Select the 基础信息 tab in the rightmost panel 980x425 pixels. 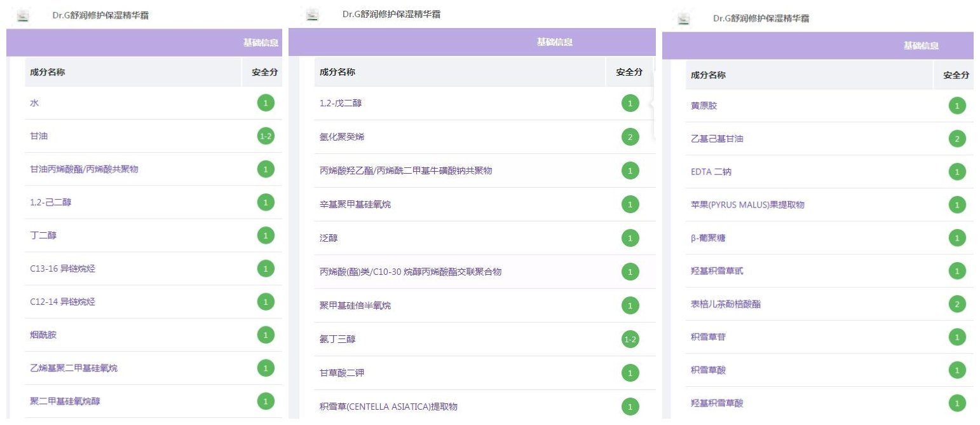(x=921, y=46)
